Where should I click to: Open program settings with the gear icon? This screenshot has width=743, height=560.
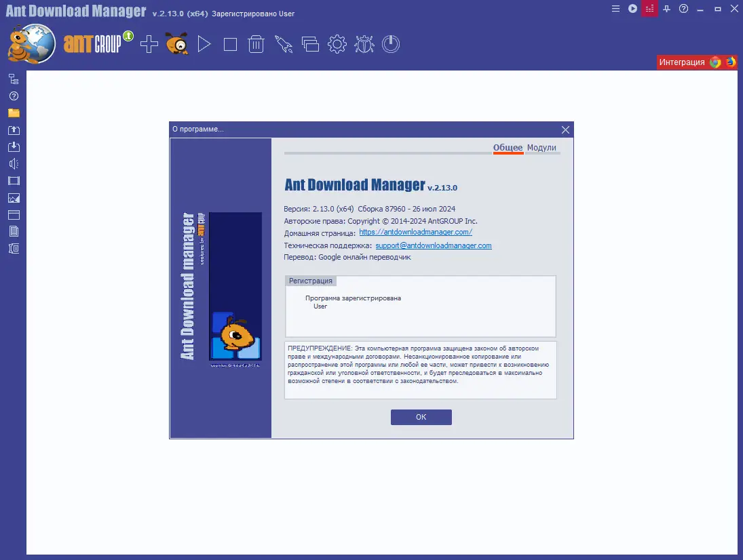[x=337, y=43]
